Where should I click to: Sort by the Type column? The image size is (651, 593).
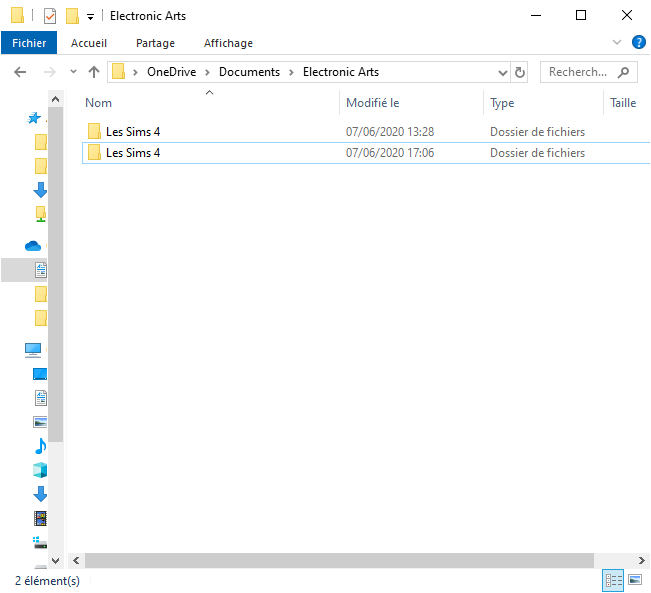click(502, 103)
